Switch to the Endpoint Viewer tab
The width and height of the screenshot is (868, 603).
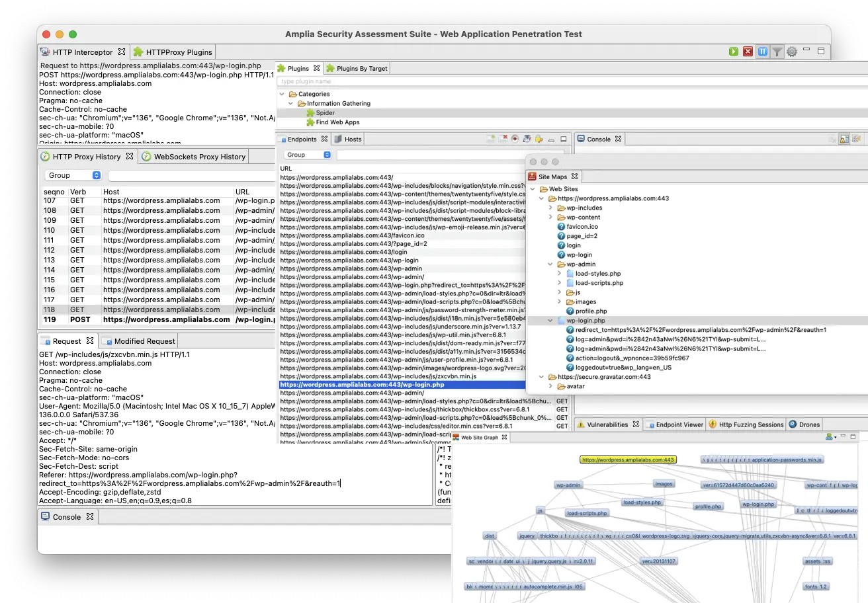tap(674, 424)
